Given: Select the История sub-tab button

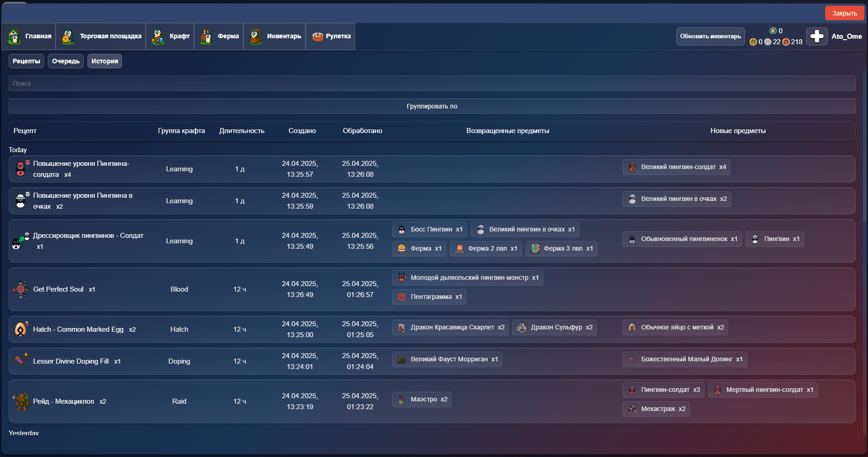Looking at the screenshot, I should [105, 61].
